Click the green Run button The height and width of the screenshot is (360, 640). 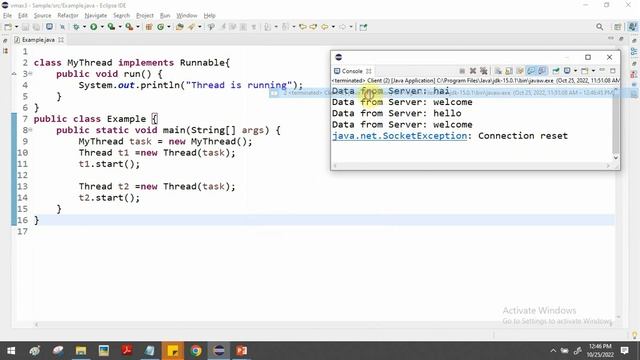click(93, 27)
